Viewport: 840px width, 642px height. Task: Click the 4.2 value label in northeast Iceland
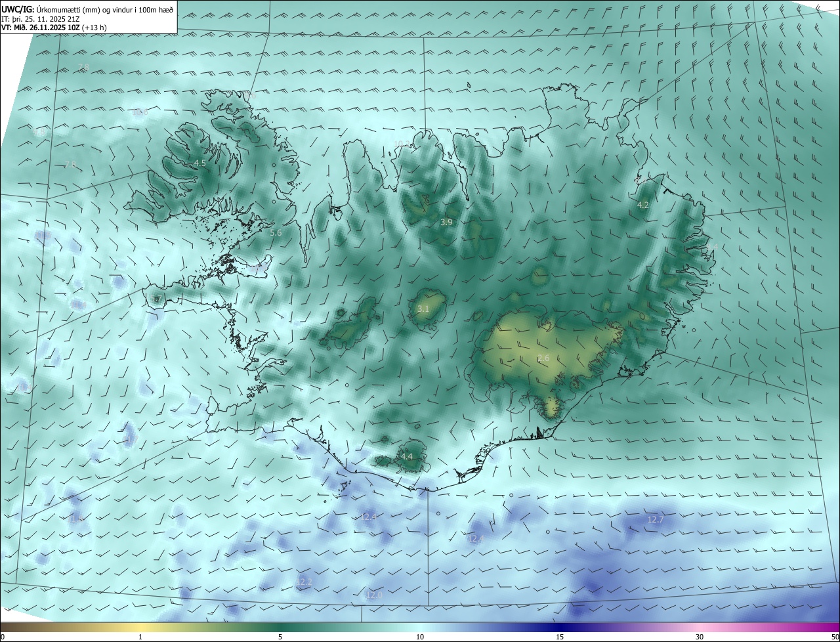click(643, 205)
